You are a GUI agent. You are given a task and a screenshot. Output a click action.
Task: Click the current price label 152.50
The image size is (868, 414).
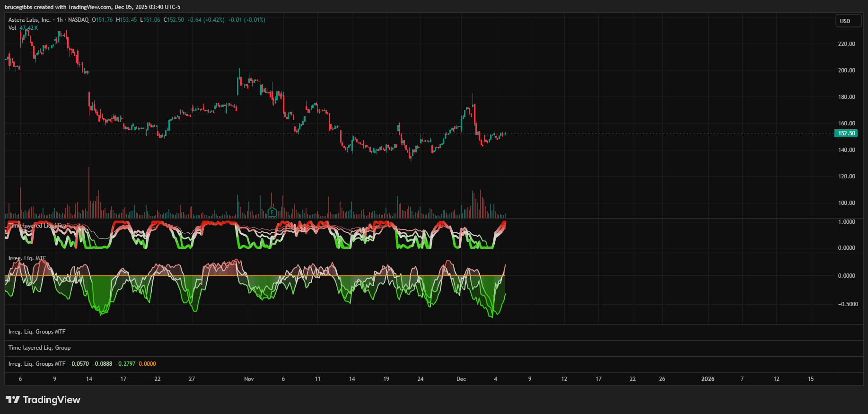point(846,133)
